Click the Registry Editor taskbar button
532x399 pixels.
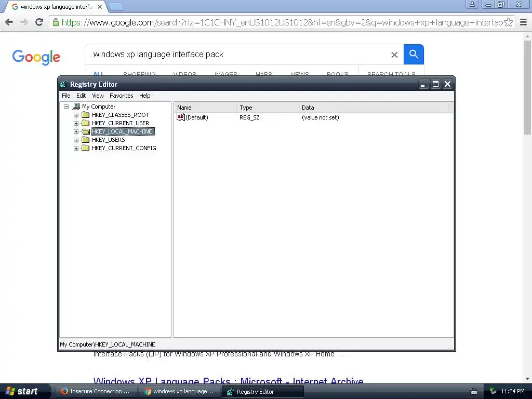(262, 392)
